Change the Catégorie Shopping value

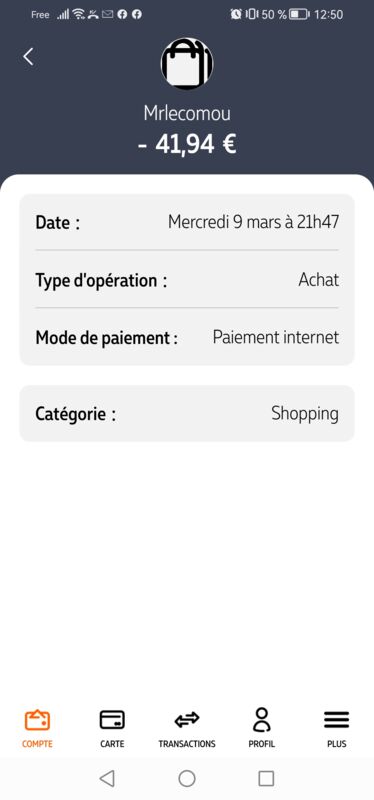point(305,414)
